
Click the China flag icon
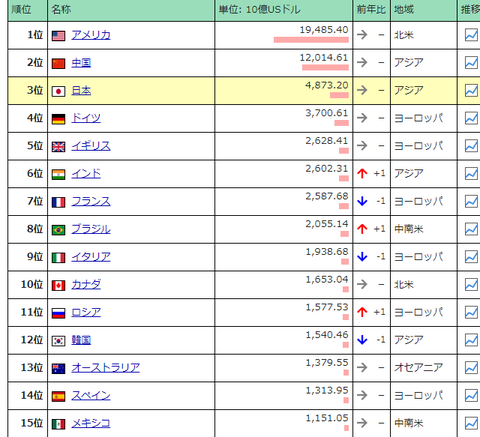[58, 63]
